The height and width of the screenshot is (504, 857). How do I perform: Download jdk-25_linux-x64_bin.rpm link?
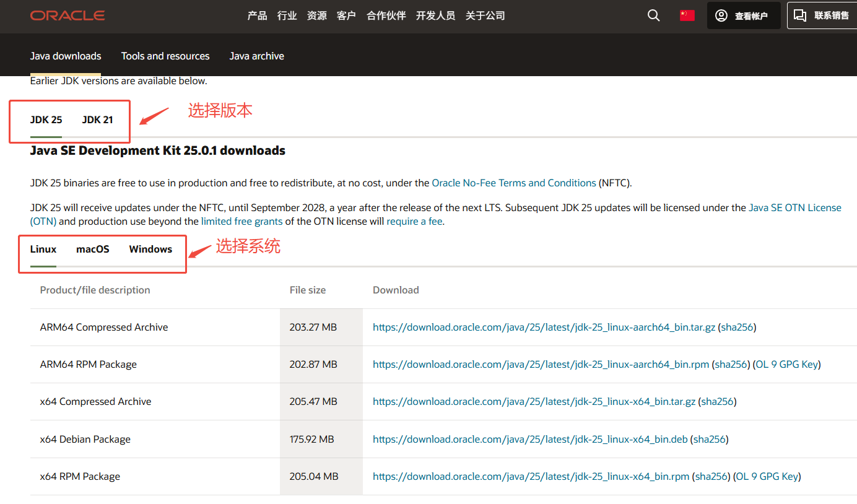point(531,476)
